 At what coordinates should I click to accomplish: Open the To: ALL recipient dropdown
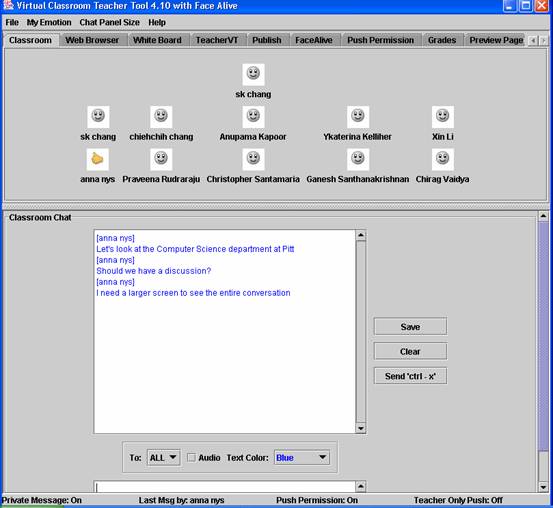tap(164, 458)
